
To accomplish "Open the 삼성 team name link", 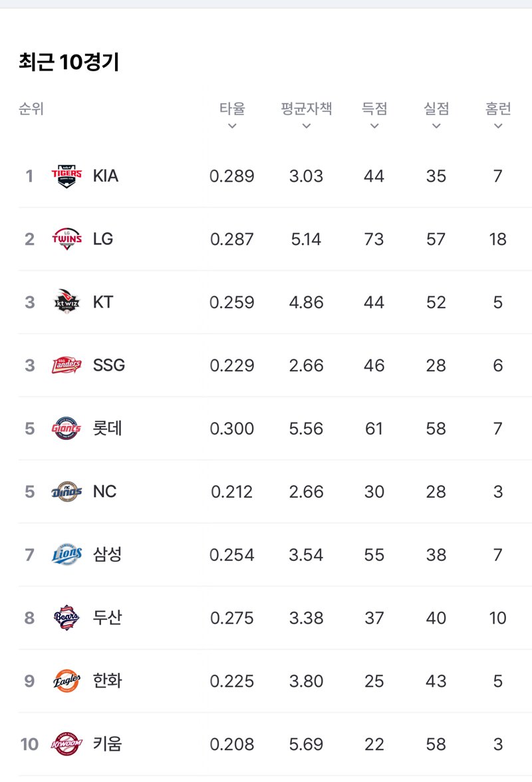I will tap(107, 554).
